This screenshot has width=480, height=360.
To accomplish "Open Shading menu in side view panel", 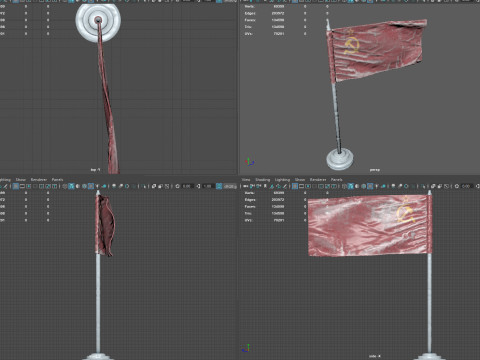I will (x=263, y=179).
